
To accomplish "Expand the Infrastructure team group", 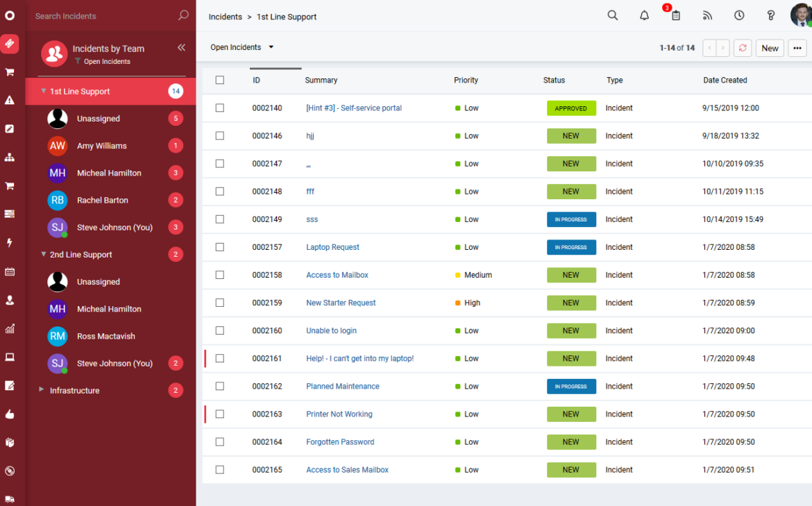I will 42,390.
